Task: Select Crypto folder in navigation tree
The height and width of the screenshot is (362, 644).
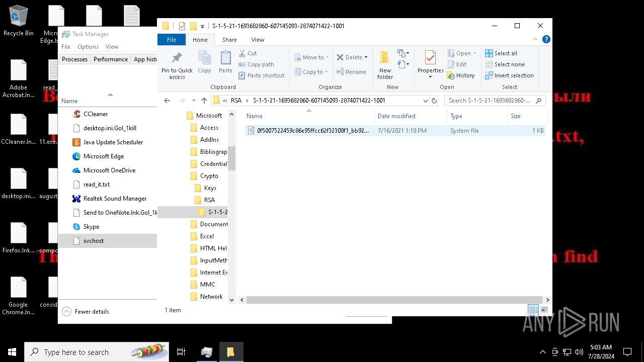Action: 209,176
